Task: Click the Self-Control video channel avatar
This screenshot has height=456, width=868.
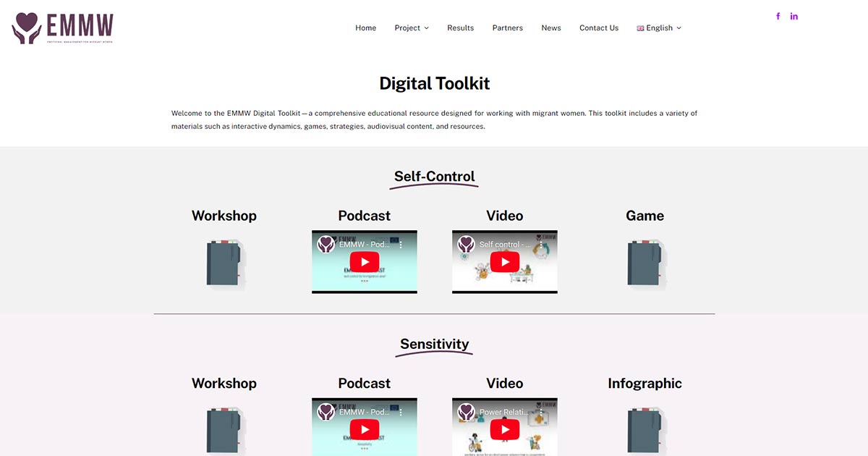Action: [467, 245]
